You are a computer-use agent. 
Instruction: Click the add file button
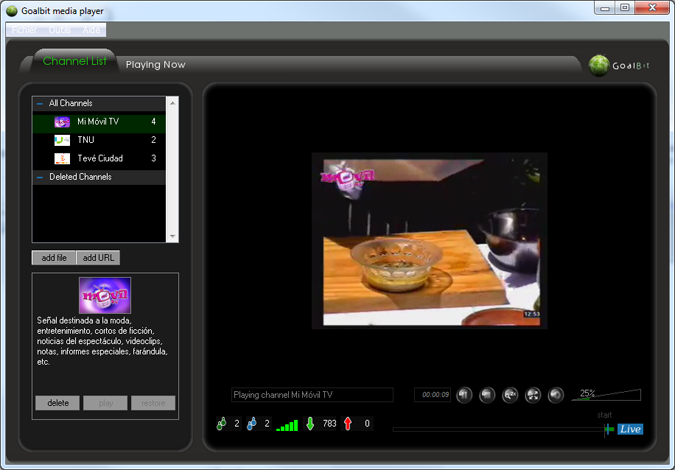point(54,258)
